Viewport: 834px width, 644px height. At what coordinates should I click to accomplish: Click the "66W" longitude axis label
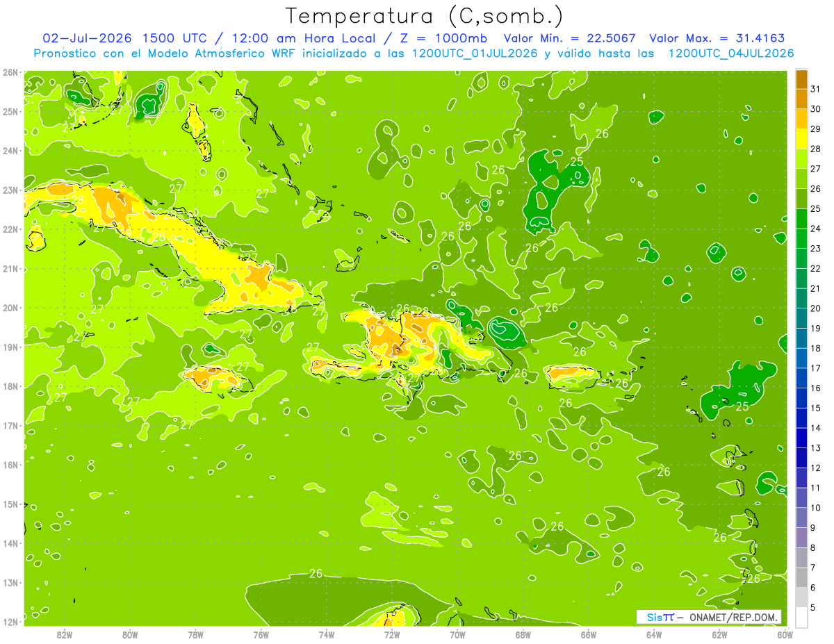[x=589, y=634]
